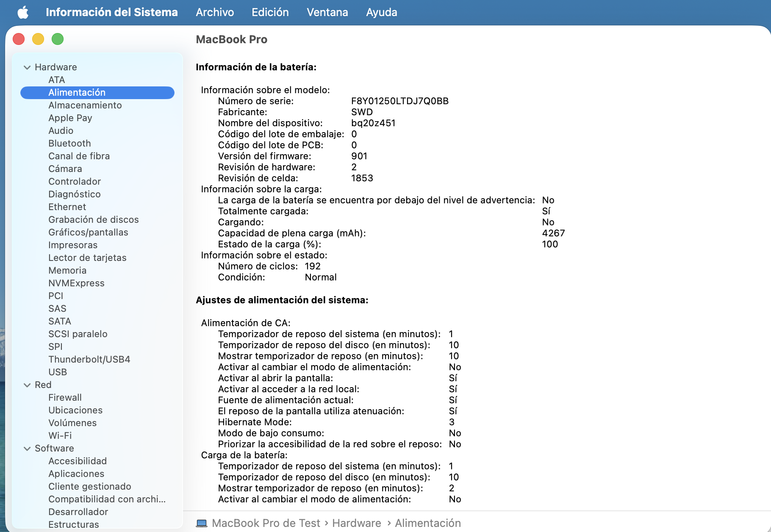
Task: Open the Edición menu
Action: click(270, 12)
